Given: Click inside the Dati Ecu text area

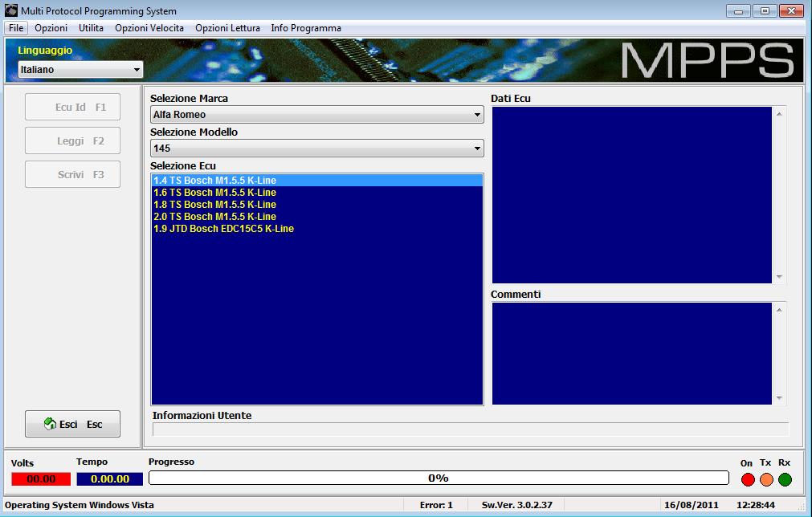Looking at the screenshot, I should [x=632, y=195].
